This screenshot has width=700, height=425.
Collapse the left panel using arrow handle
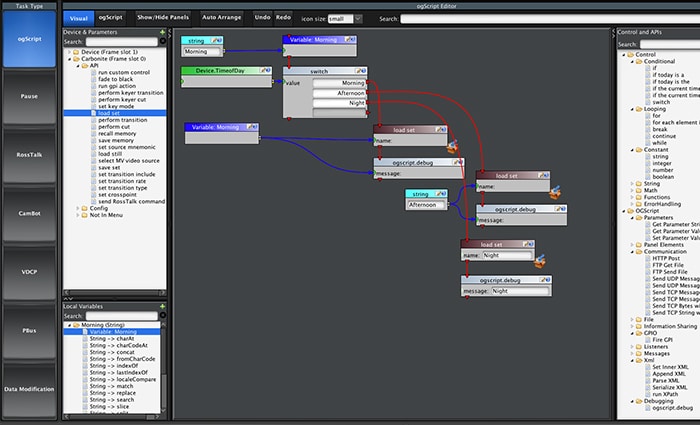170,33
